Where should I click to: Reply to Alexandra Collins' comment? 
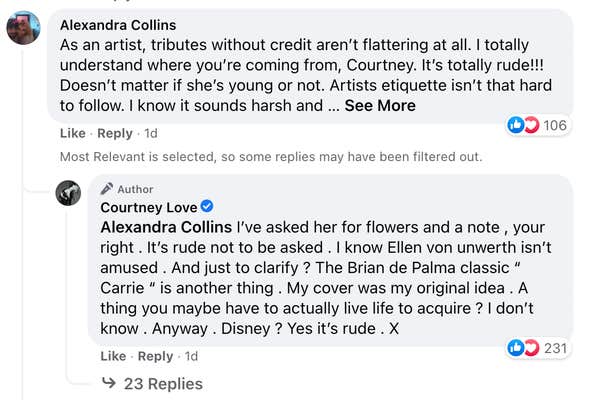[x=115, y=133]
